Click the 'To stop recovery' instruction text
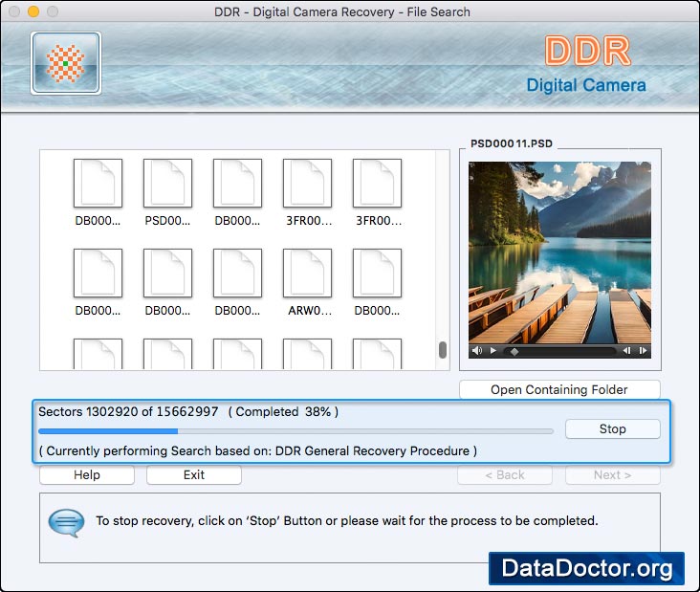 click(347, 520)
